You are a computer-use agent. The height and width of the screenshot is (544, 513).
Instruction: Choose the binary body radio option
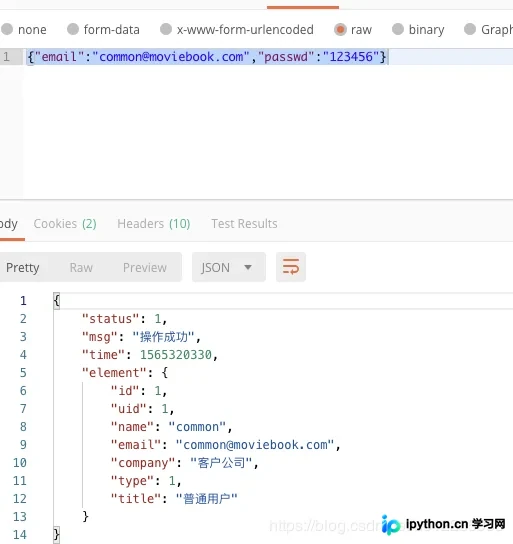pos(398,29)
